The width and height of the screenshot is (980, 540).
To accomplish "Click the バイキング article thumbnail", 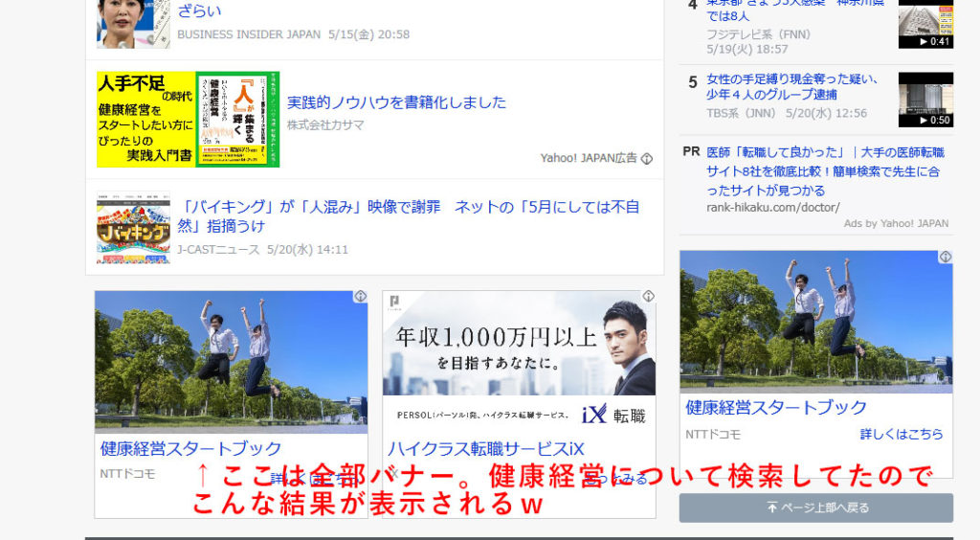I will point(133,230).
